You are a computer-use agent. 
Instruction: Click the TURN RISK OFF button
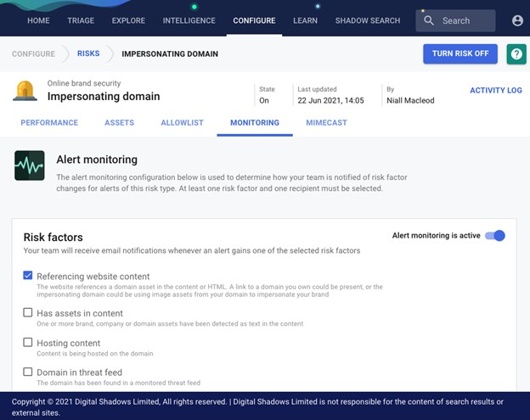pos(460,53)
